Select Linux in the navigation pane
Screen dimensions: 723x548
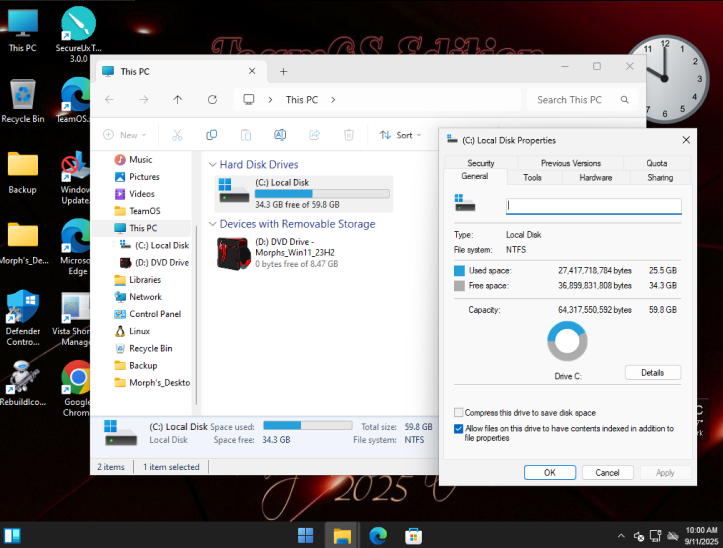[139, 331]
